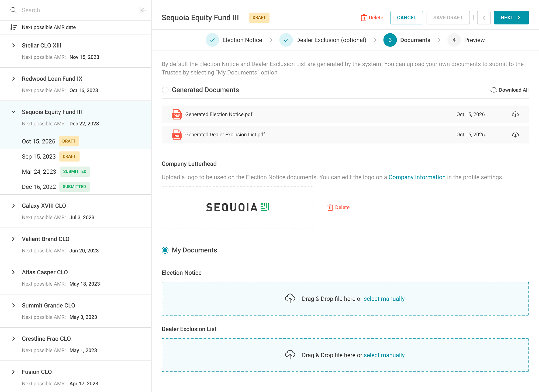Click upload cloud icon in Election Notice dropzone

(290, 299)
